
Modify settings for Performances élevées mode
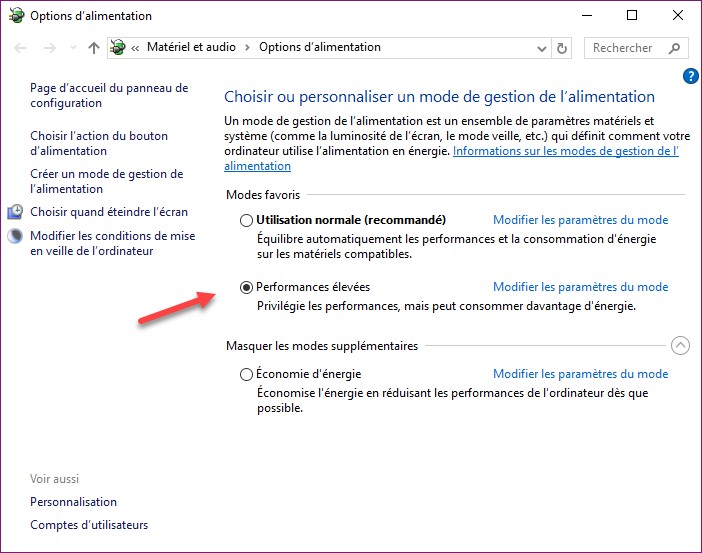coord(580,287)
